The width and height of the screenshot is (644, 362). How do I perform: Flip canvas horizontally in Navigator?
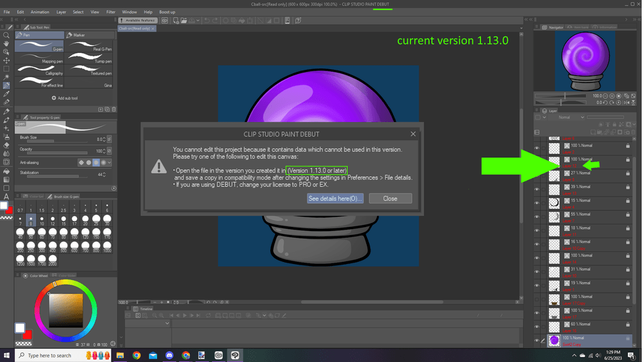[627, 103]
